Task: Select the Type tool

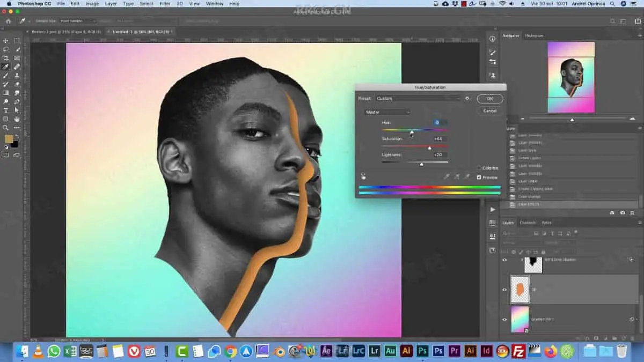Action: (6, 110)
